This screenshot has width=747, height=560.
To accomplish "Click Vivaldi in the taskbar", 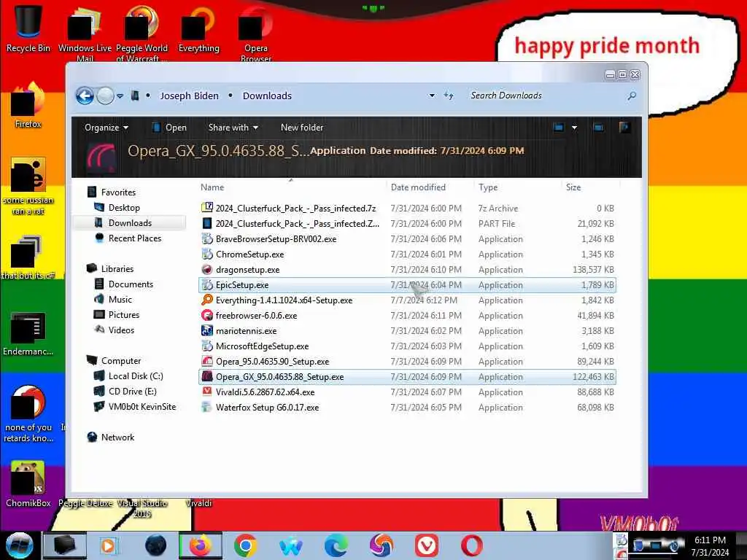I will 426,545.
